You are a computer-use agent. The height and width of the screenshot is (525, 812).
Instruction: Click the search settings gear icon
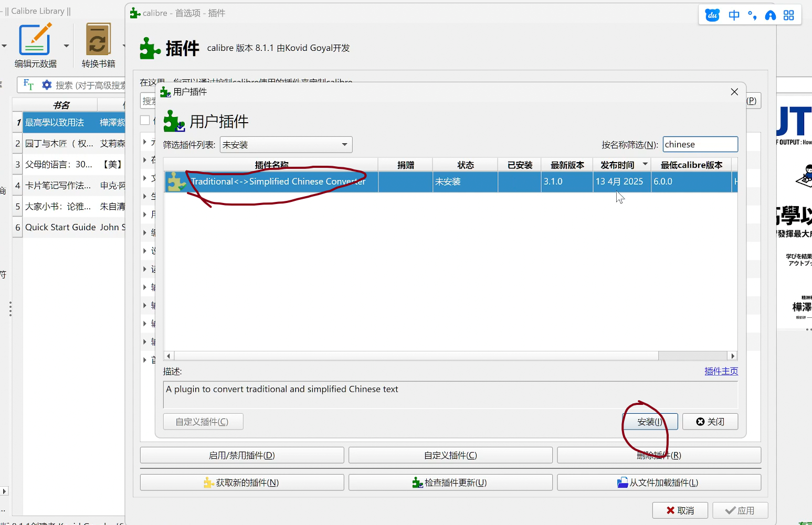[47, 85]
